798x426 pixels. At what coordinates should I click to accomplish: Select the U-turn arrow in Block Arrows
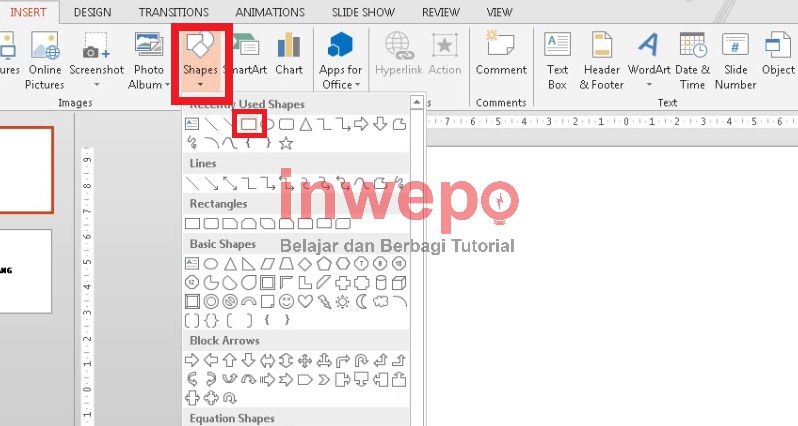click(361, 361)
